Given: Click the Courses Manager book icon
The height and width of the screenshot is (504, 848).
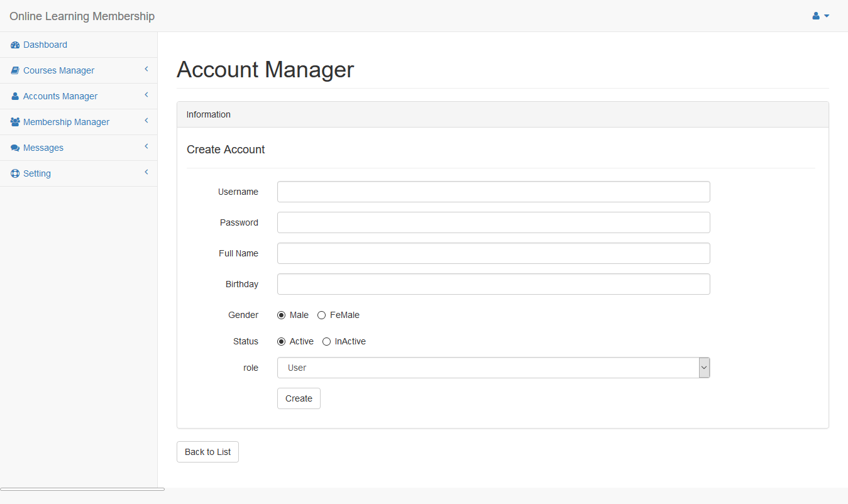Looking at the screenshot, I should (x=15, y=71).
